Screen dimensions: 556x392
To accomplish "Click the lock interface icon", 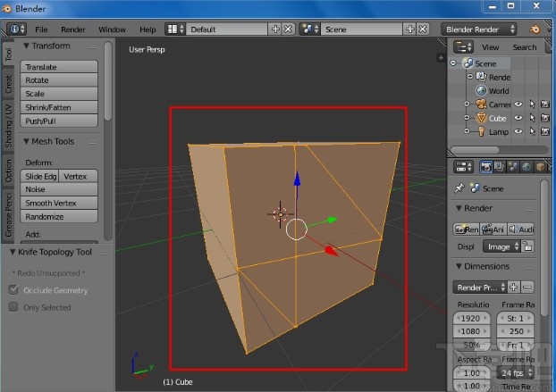I will pos(527,246).
